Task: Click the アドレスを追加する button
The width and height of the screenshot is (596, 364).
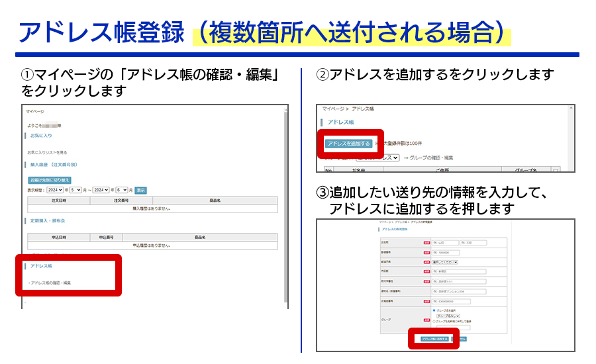Action: pyautogui.click(x=348, y=144)
